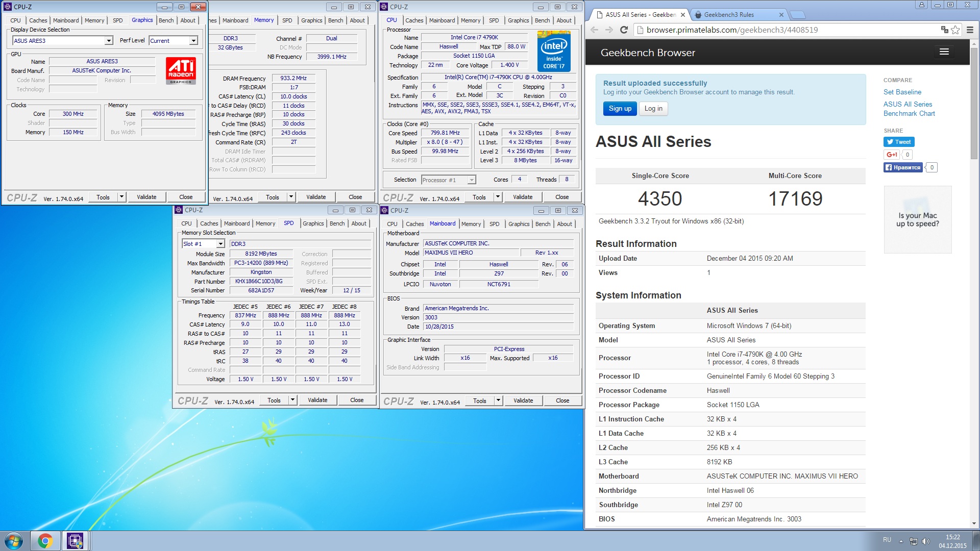This screenshot has height=551, width=980.
Task: Click the Single-Core score 4350
Action: [660, 198]
